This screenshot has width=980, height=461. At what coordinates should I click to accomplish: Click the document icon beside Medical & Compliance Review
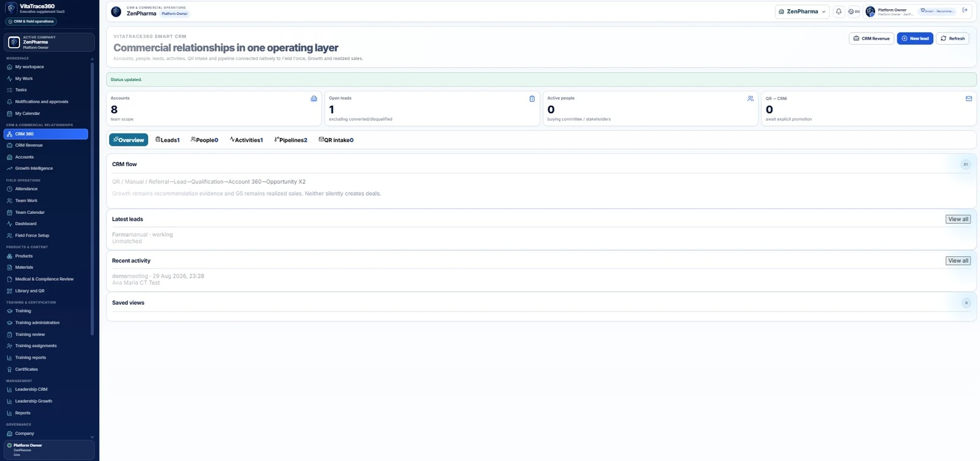tap(9, 279)
